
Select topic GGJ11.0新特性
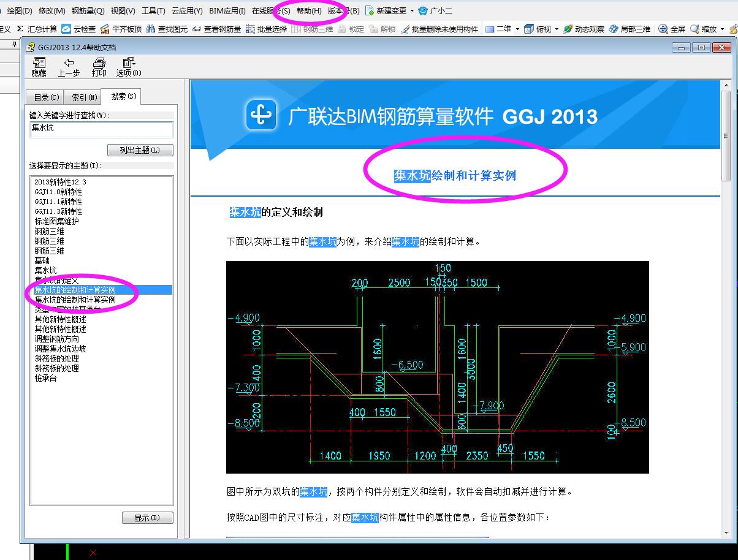58,192
